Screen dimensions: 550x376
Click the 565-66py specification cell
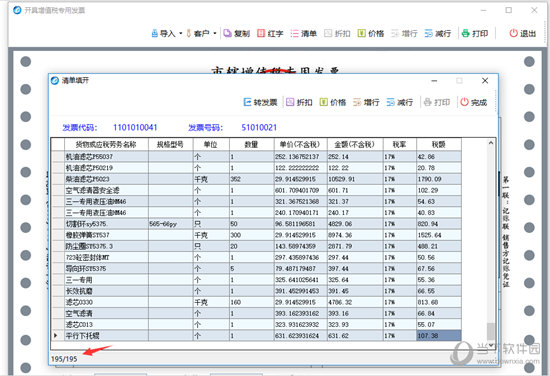pyautogui.click(x=170, y=224)
